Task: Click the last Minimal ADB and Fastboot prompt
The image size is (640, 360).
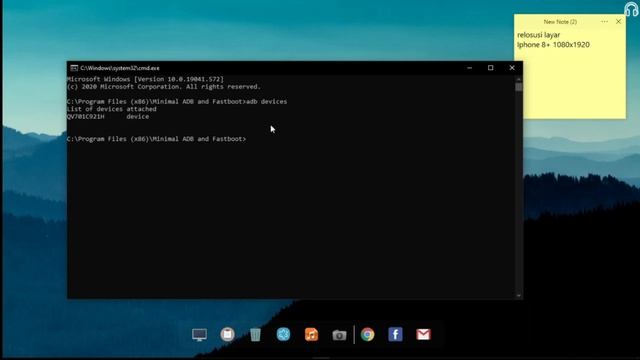Action: pos(156,139)
